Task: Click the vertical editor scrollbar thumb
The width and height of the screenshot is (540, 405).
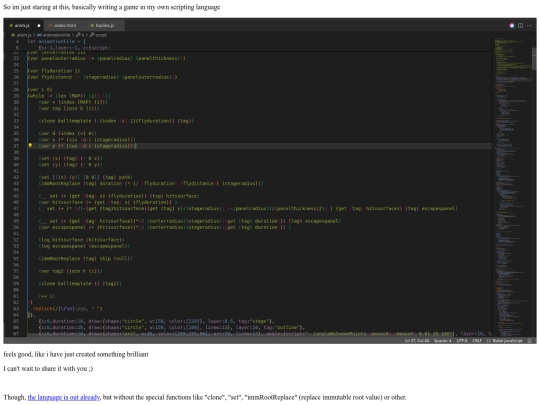Action: 534,59
